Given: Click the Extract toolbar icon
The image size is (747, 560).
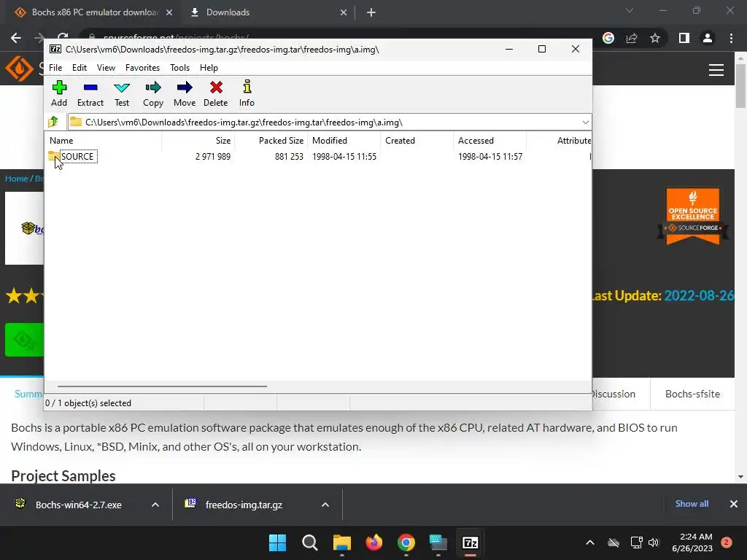Looking at the screenshot, I should pyautogui.click(x=90, y=93).
